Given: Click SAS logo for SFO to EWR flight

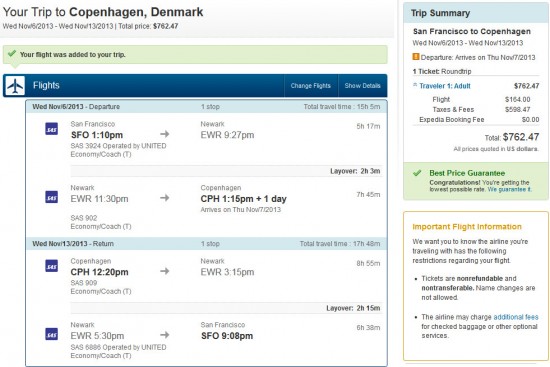Looking at the screenshot, I should click(52, 129).
